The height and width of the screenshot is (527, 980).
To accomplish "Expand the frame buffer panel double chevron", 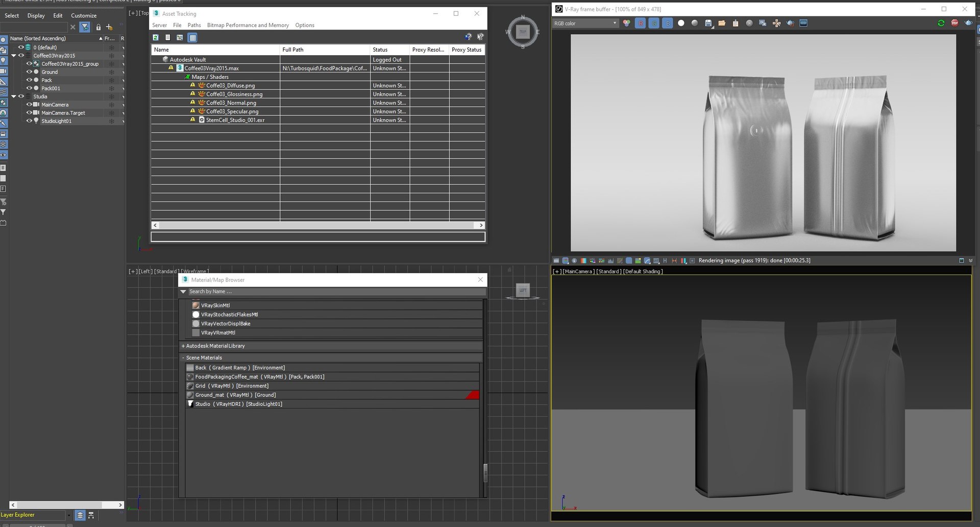I will (x=971, y=260).
